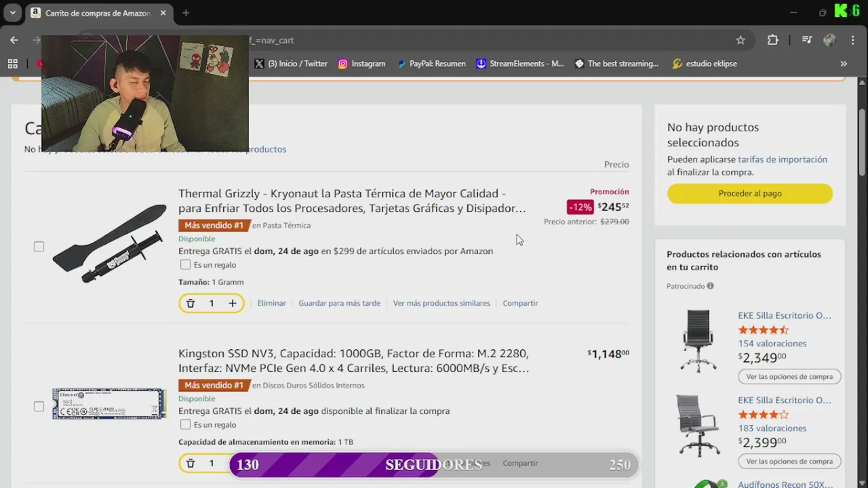The width and height of the screenshot is (868, 488).
Task: Open the Inicio / Twitter bookmark
Action: [x=291, y=64]
